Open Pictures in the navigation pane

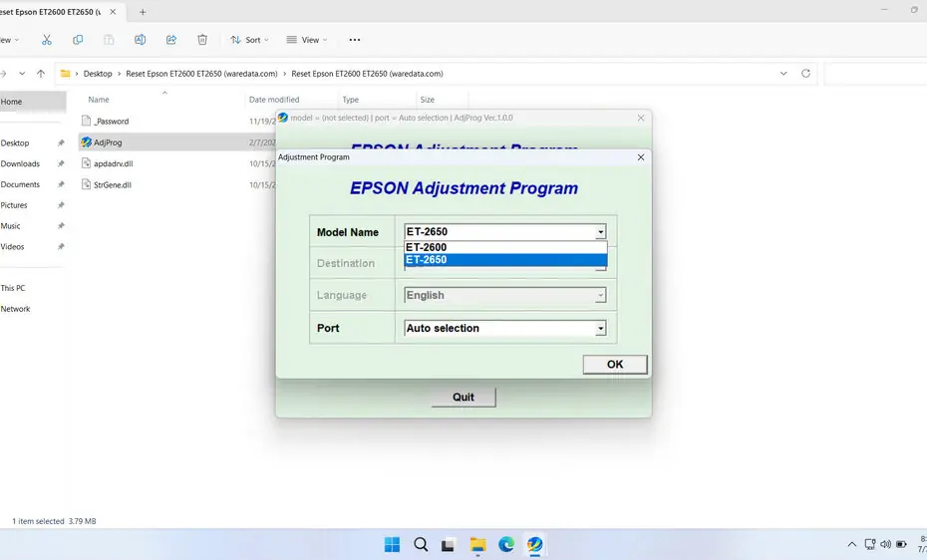14,205
